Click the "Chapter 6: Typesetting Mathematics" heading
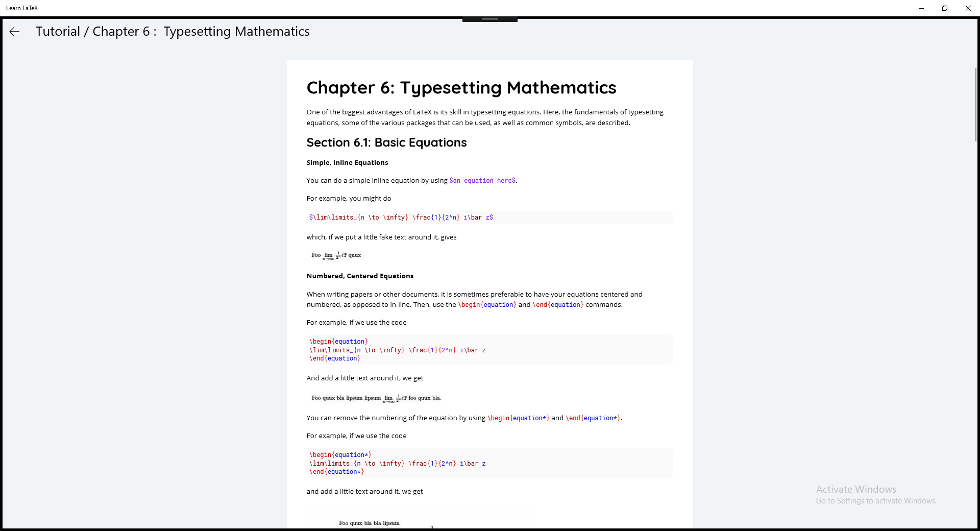Viewport: 980px width, 531px height. [461, 88]
